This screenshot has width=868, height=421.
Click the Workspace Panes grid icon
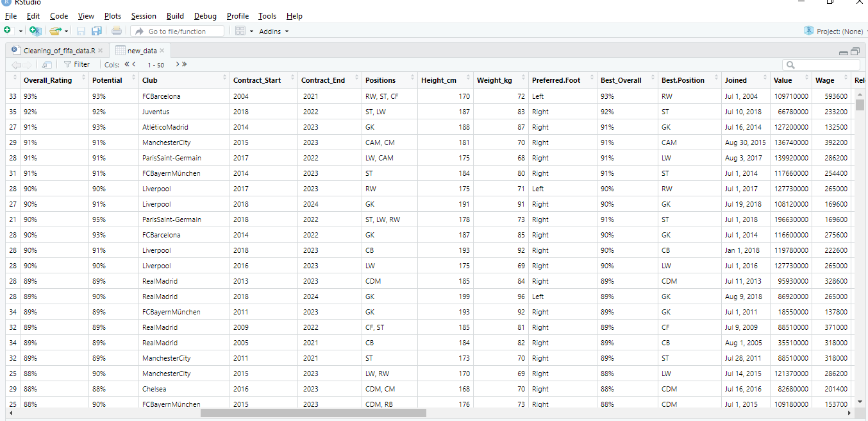(240, 31)
